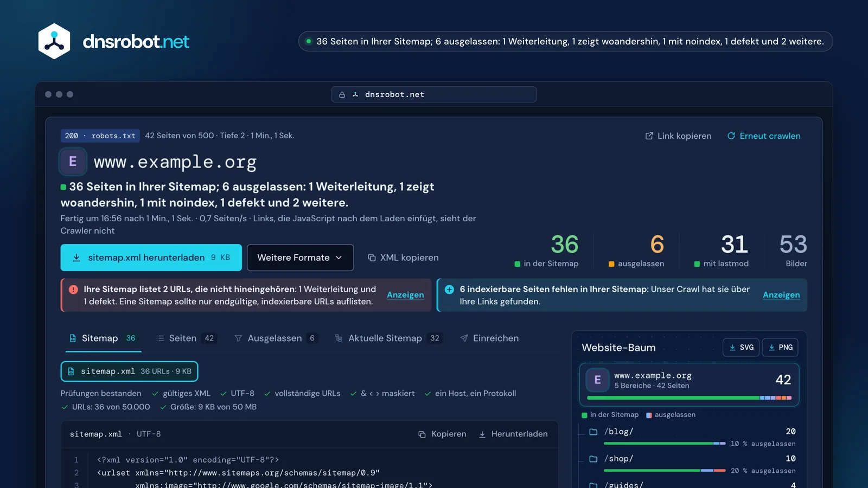Click the XML kopieren copy icon
The height and width of the screenshot is (488, 868).
click(x=372, y=258)
